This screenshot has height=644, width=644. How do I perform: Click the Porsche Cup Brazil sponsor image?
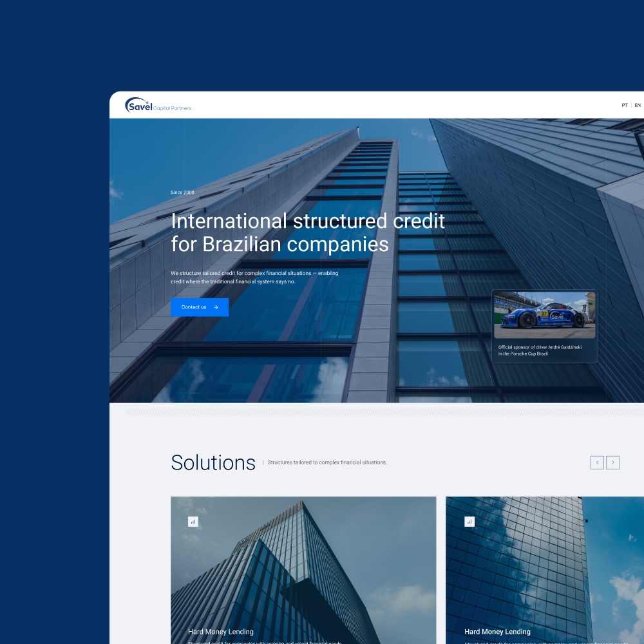[x=545, y=316]
